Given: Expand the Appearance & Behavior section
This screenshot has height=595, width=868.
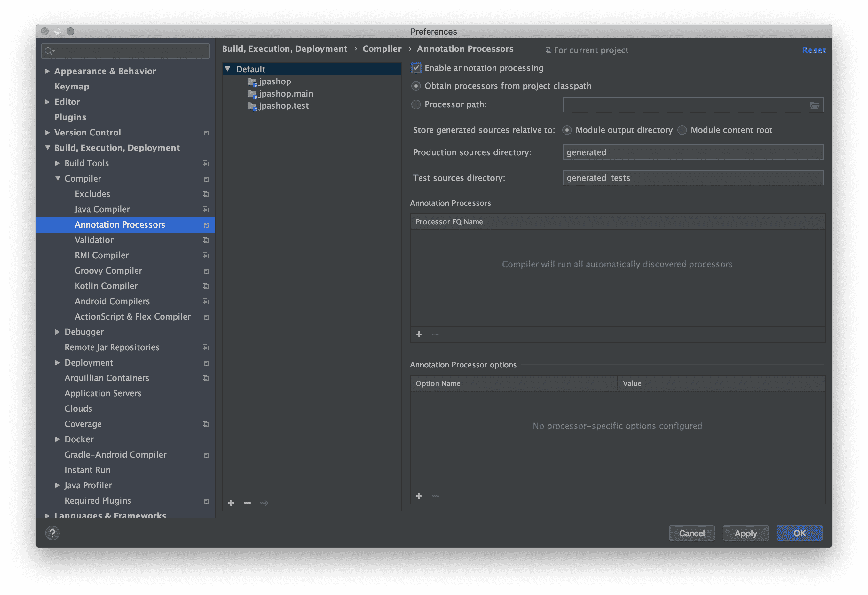Looking at the screenshot, I should pos(47,71).
